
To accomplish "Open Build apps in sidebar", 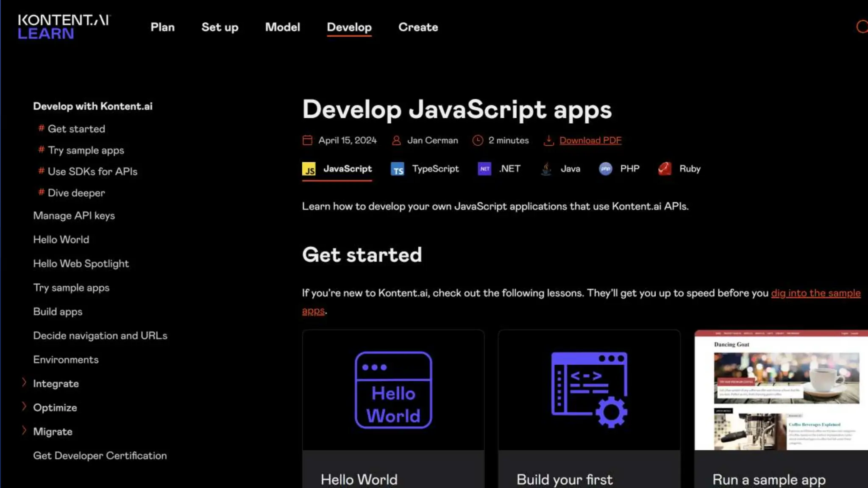I will pyautogui.click(x=58, y=312).
